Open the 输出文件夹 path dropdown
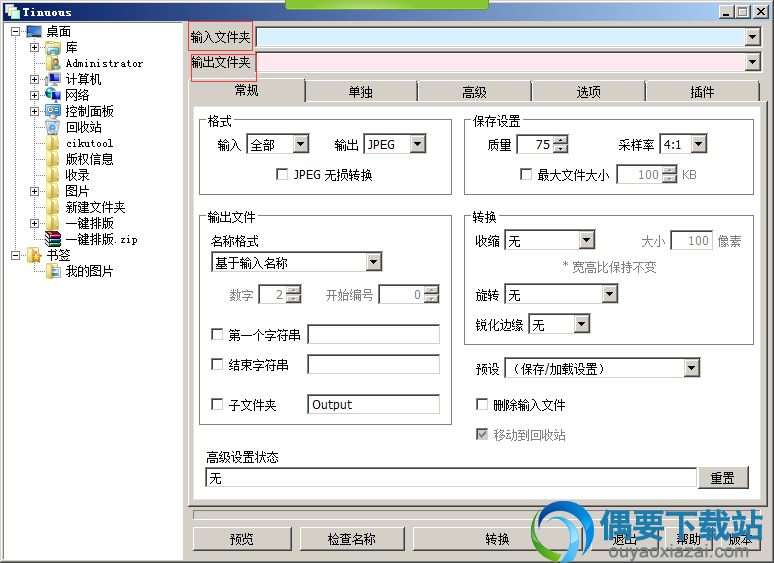 [x=752, y=62]
